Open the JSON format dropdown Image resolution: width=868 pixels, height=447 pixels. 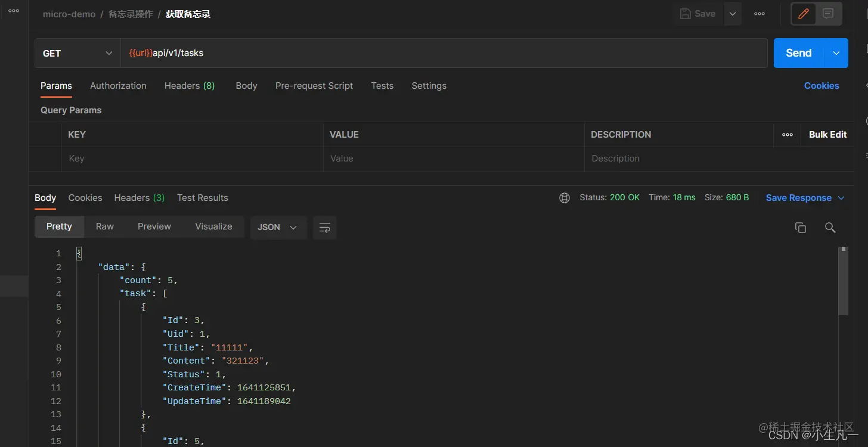click(278, 228)
